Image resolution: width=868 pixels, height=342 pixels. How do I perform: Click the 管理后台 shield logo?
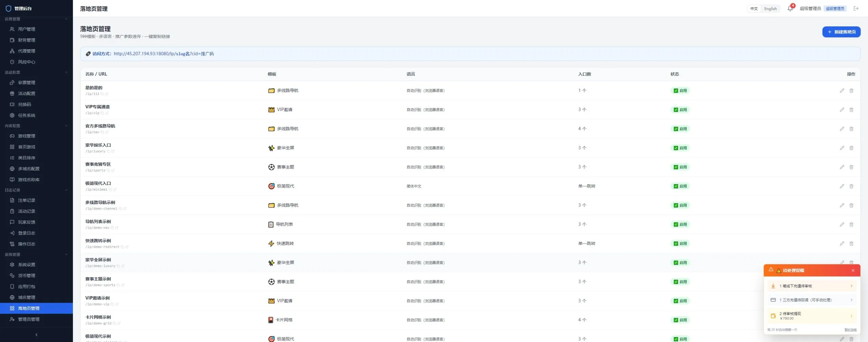click(x=8, y=8)
